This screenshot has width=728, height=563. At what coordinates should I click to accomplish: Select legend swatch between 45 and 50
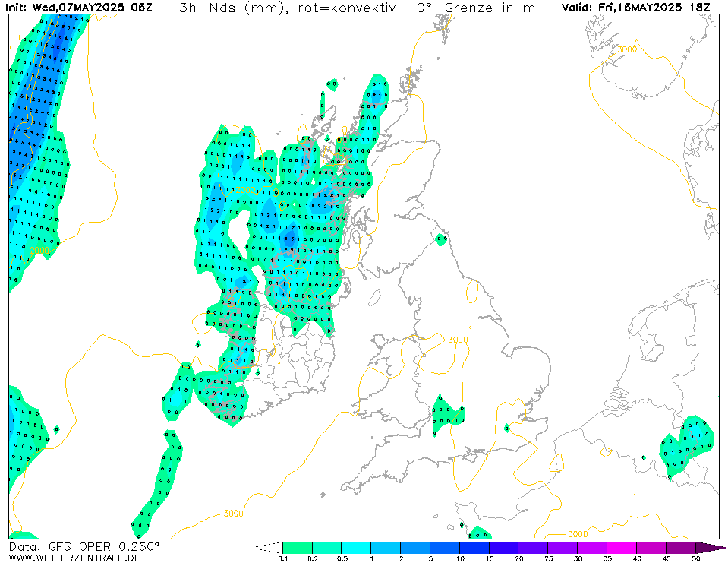(x=681, y=548)
